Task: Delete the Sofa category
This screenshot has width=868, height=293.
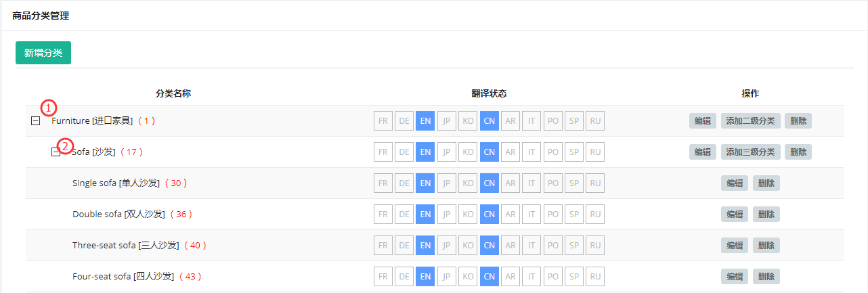Action: [798, 152]
